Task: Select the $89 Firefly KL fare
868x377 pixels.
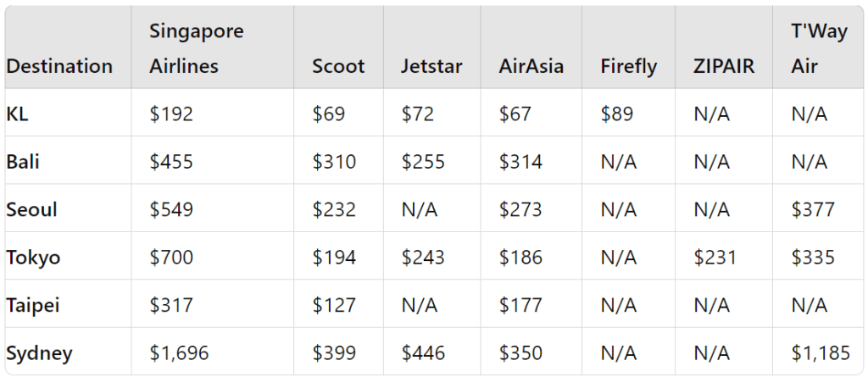Action: pos(617,114)
